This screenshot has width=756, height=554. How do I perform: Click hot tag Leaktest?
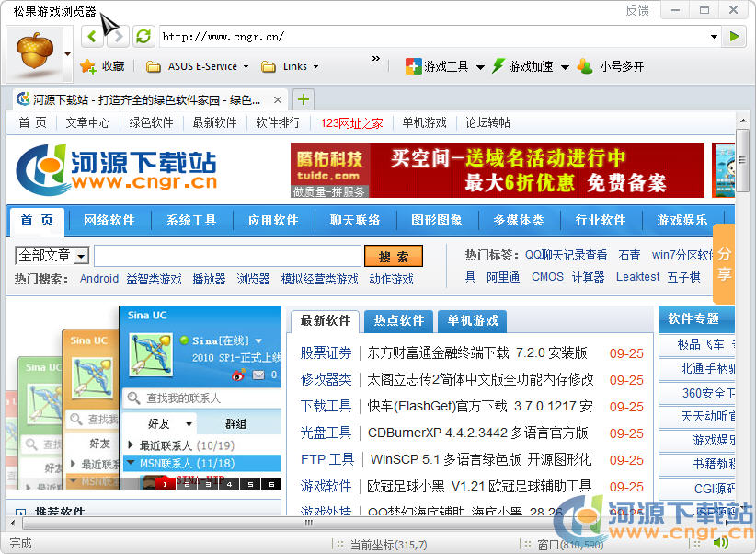point(638,277)
